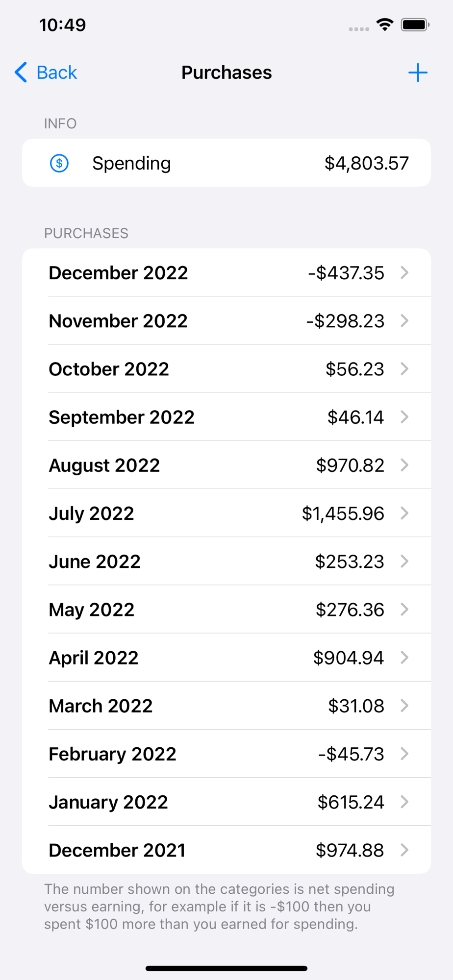Expand the December 2021 chevron
Screen dimensions: 453x980
point(404,850)
